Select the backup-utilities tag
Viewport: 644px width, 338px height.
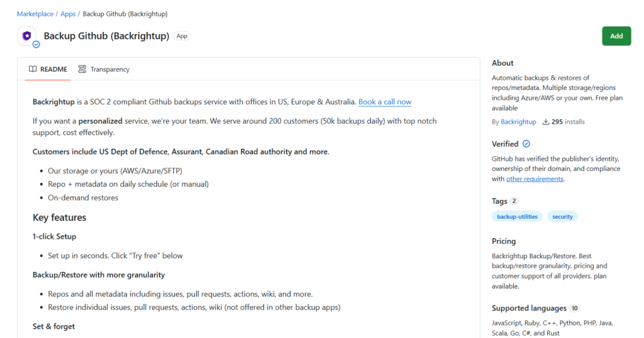click(517, 217)
